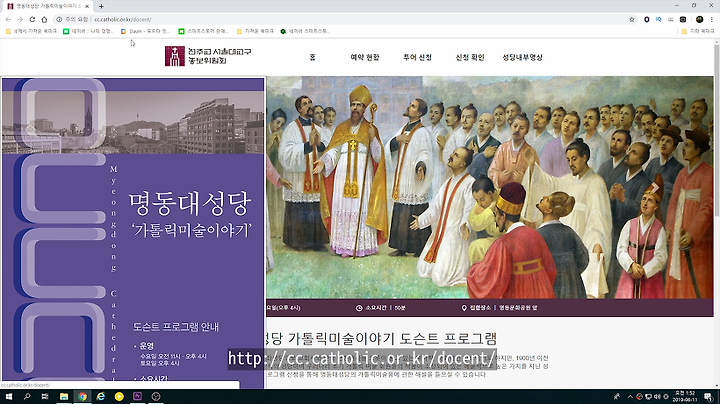Open volume control in system tray

point(657,397)
